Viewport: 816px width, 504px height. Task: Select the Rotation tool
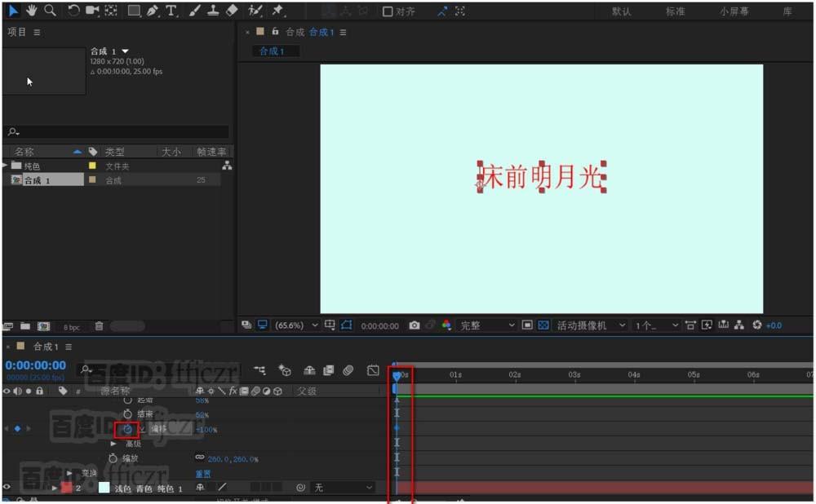[73, 11]
